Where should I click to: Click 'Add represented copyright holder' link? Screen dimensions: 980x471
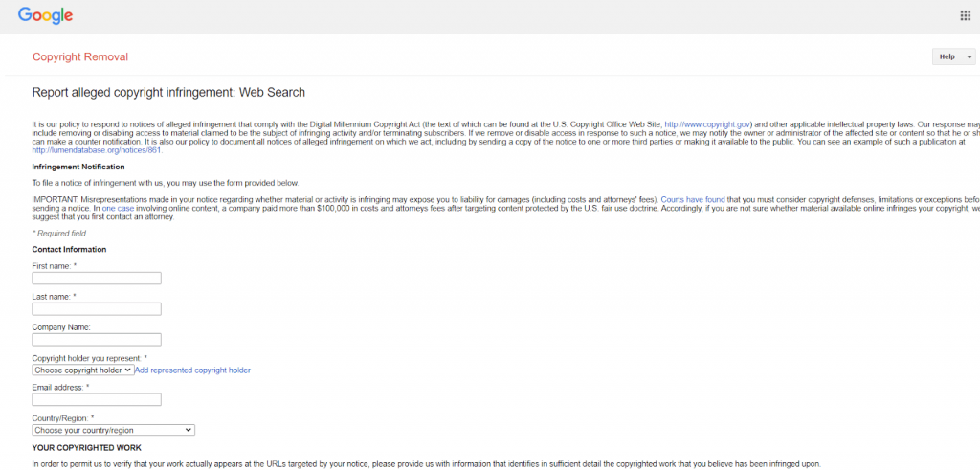(x=192, y=370)
